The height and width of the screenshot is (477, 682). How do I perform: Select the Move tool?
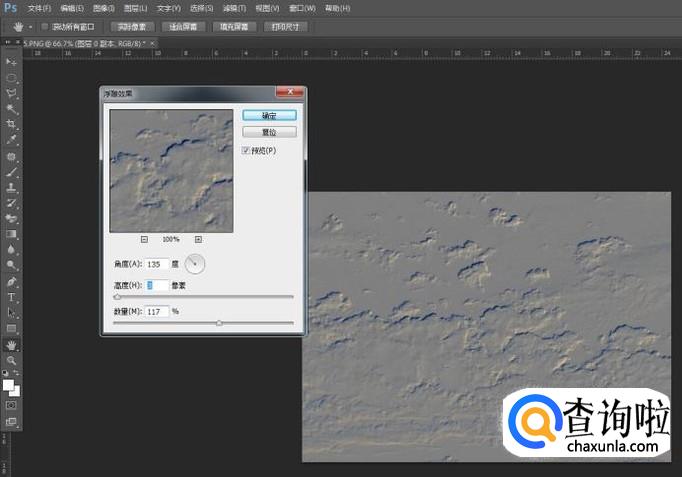(x=12, y=63)
